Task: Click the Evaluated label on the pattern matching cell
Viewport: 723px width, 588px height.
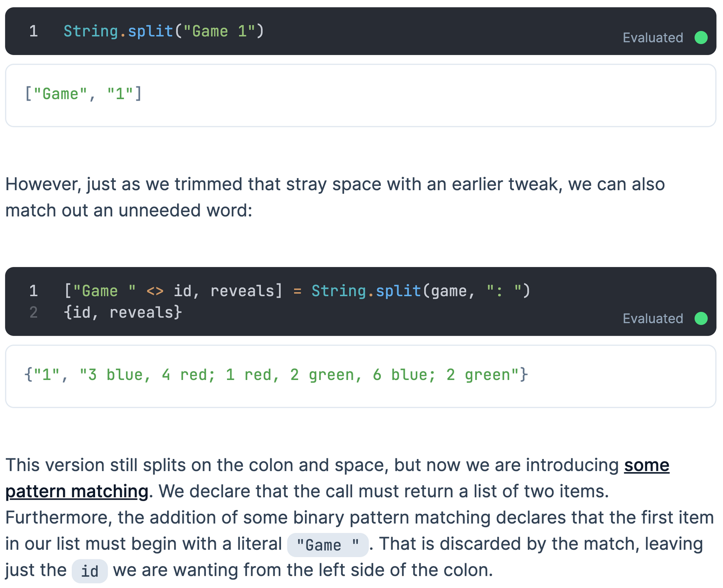Action: pyautogui.click(x=653, y=318)
